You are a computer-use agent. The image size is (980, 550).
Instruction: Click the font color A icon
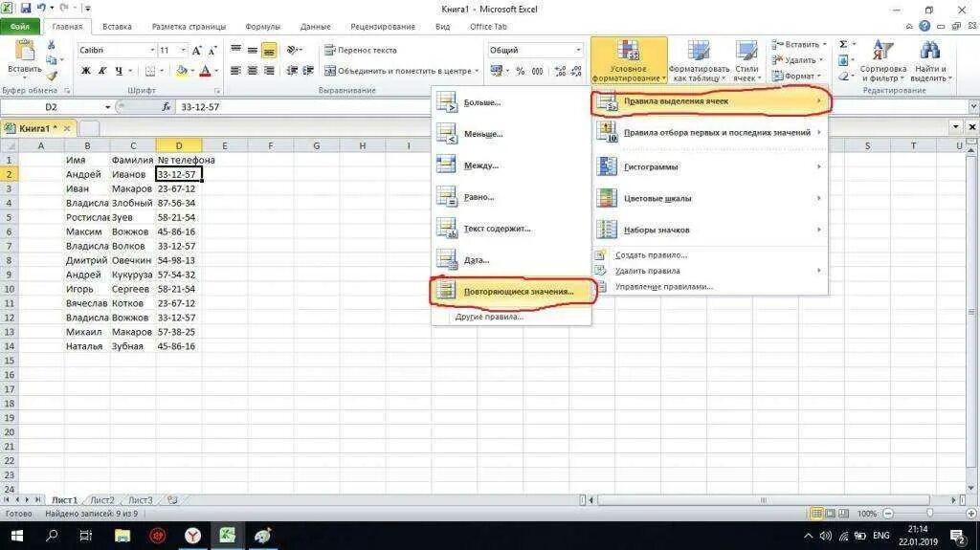click(x=205, y=71)
